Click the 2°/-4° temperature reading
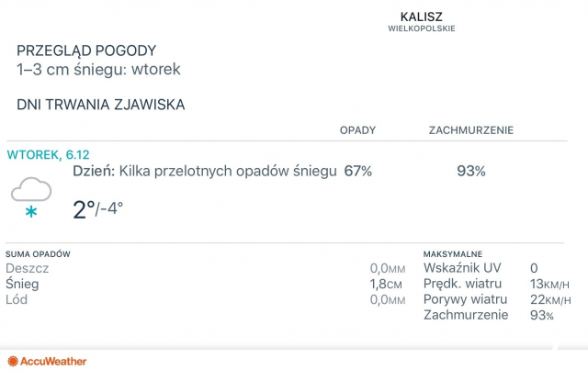This screenshot has height=381, width=588. tap(97, 209)
